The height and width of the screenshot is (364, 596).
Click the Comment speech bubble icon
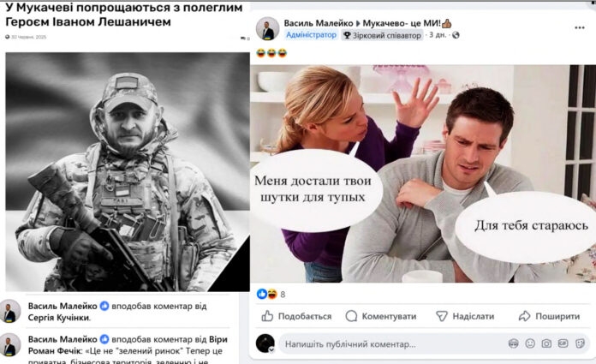pos(351,316)
